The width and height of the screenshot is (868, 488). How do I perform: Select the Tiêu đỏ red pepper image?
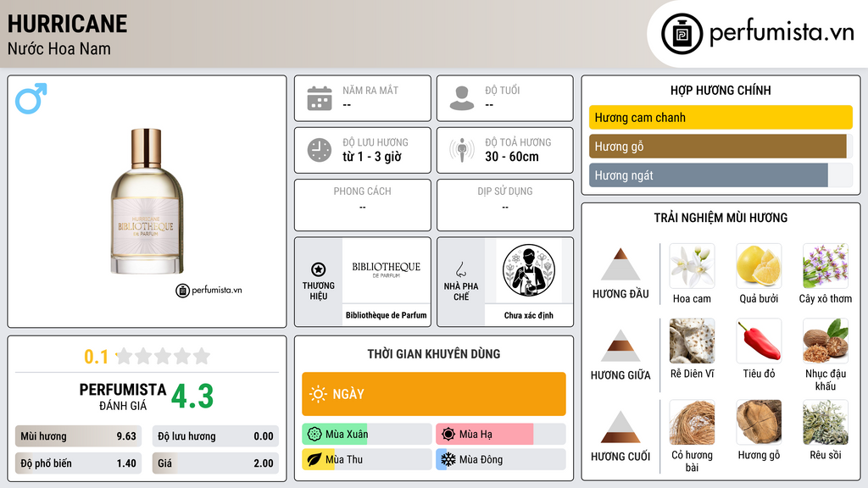[x=759, y=341]
